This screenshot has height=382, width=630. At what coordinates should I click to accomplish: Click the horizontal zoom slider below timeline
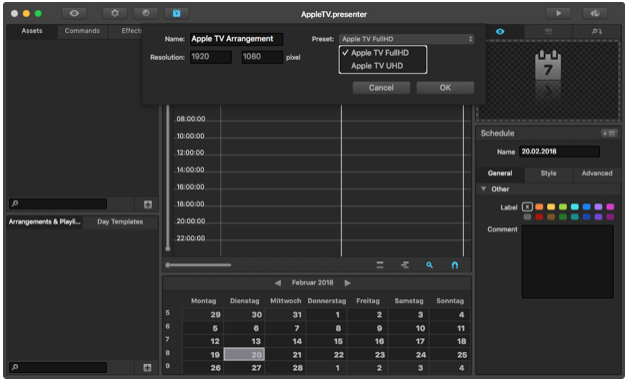[198, 265]
